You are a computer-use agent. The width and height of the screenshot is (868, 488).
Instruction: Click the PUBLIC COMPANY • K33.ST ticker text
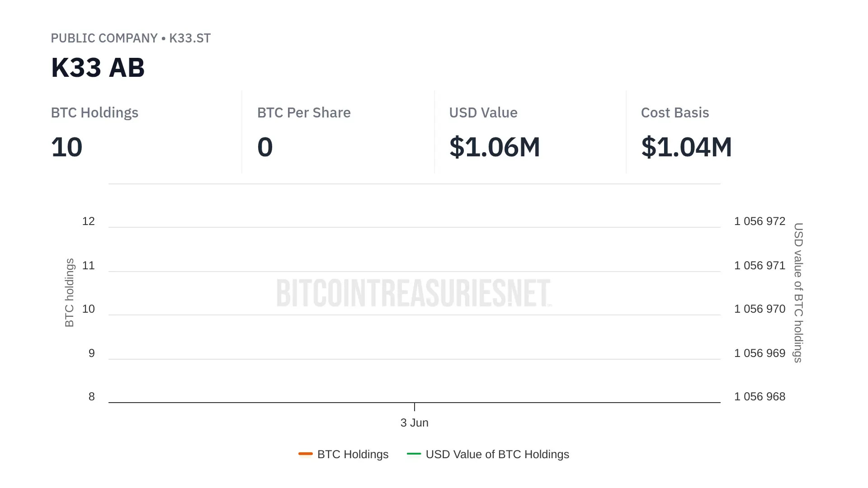tap(131, 38)
